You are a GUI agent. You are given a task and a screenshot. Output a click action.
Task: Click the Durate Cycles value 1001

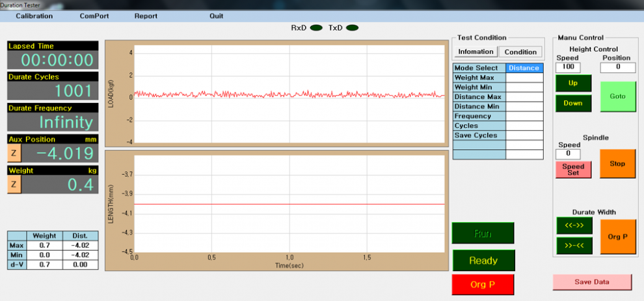pyautogui.click(x=53, y=91)
